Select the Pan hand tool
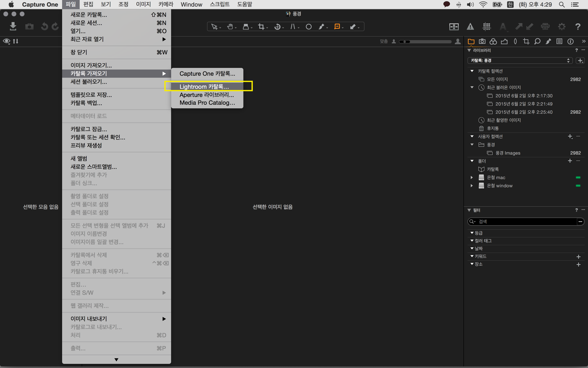Viewport: 588px width, 368px height. pos(230,27)
